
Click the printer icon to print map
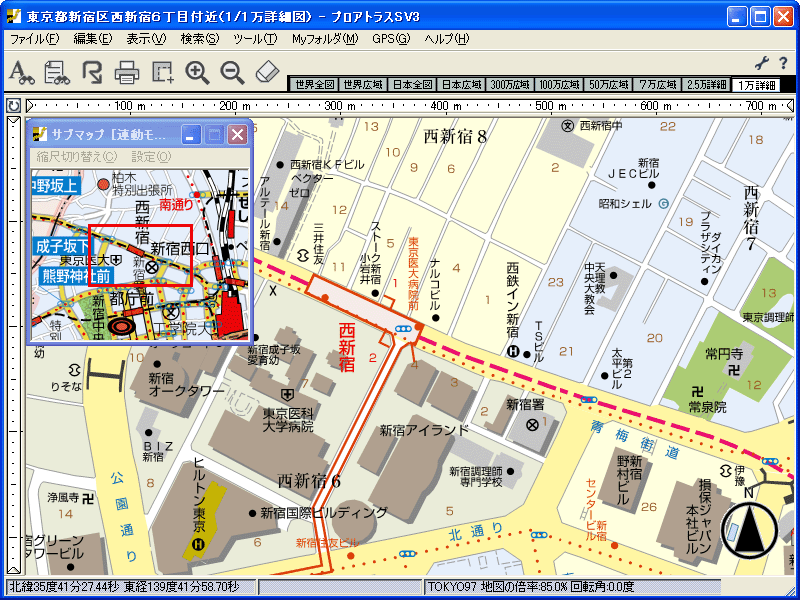tap(127, 72)
